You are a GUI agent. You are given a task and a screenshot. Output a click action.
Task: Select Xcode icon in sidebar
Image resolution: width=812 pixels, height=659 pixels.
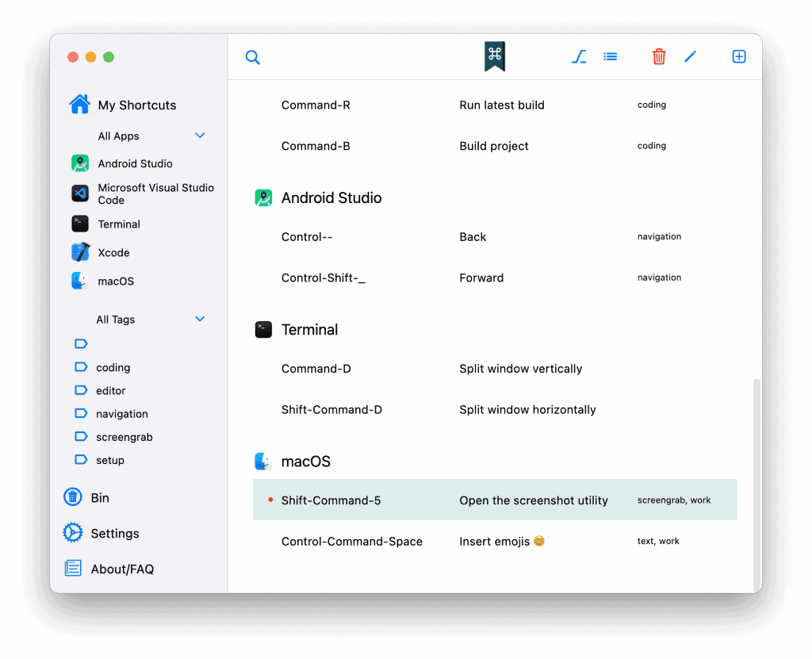(80, 252)
